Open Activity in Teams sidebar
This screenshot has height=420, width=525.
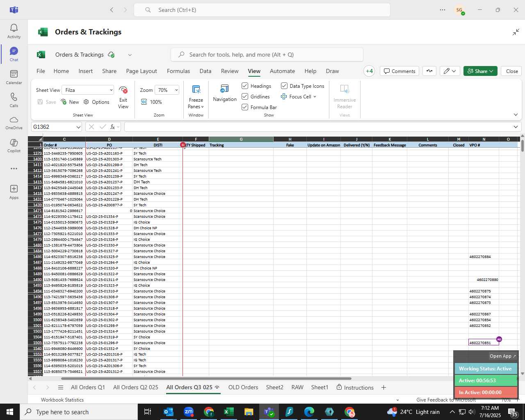[x=14, y=31]
